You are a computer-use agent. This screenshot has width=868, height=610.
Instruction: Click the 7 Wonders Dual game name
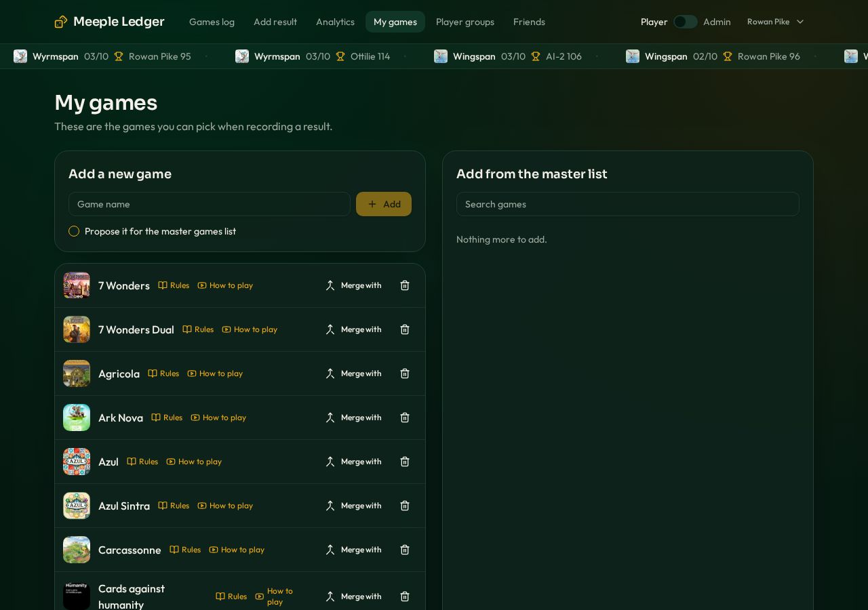point(136,329)
